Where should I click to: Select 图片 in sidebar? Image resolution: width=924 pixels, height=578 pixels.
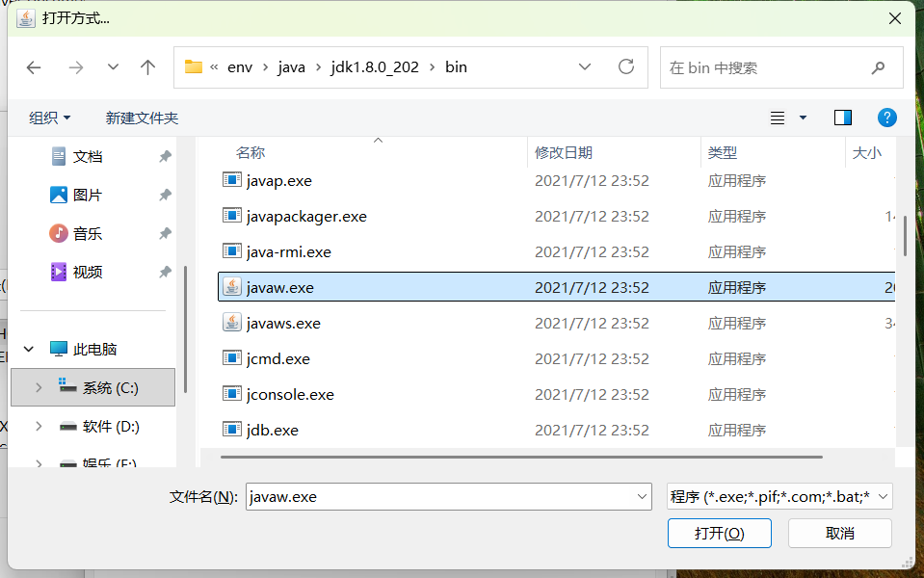(x=88, y=195)
